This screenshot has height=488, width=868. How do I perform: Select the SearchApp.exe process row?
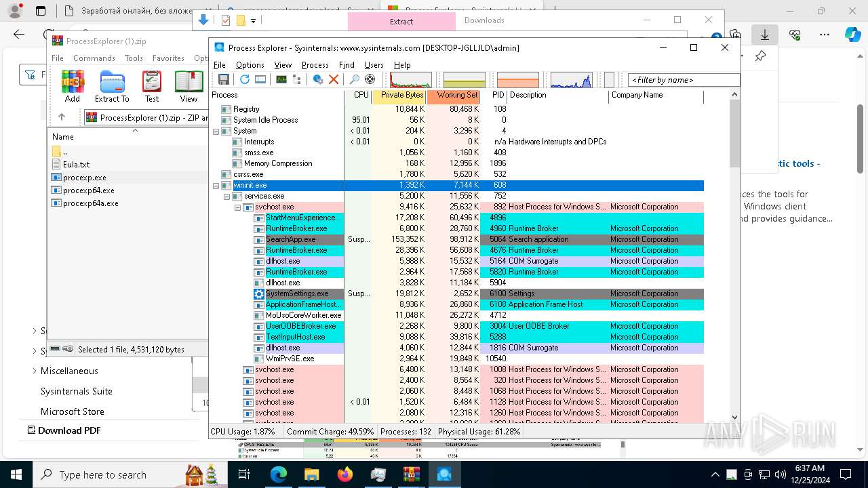tap(458, 239)
